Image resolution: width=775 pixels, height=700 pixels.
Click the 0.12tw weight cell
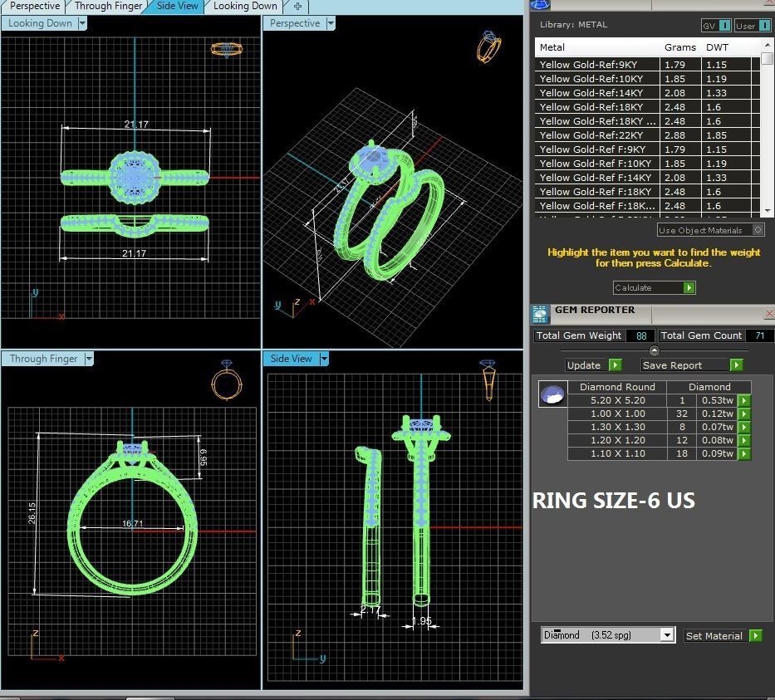tap(717, 414)
